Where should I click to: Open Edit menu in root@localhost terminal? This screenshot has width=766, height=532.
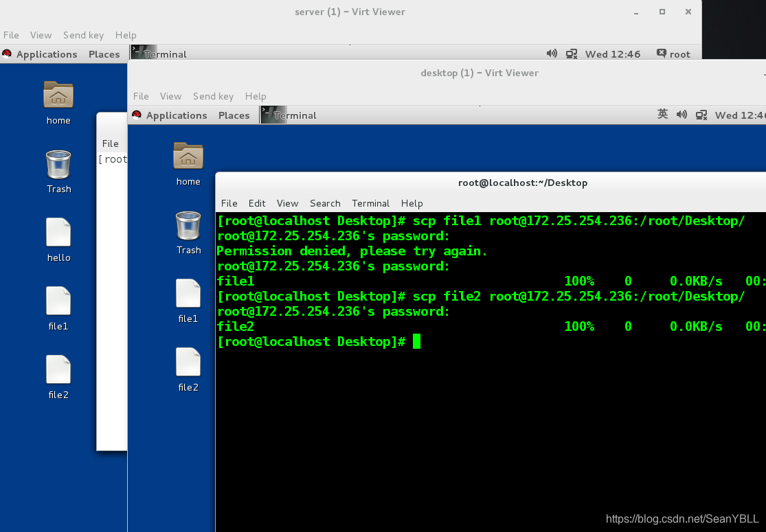click(257, 203)
